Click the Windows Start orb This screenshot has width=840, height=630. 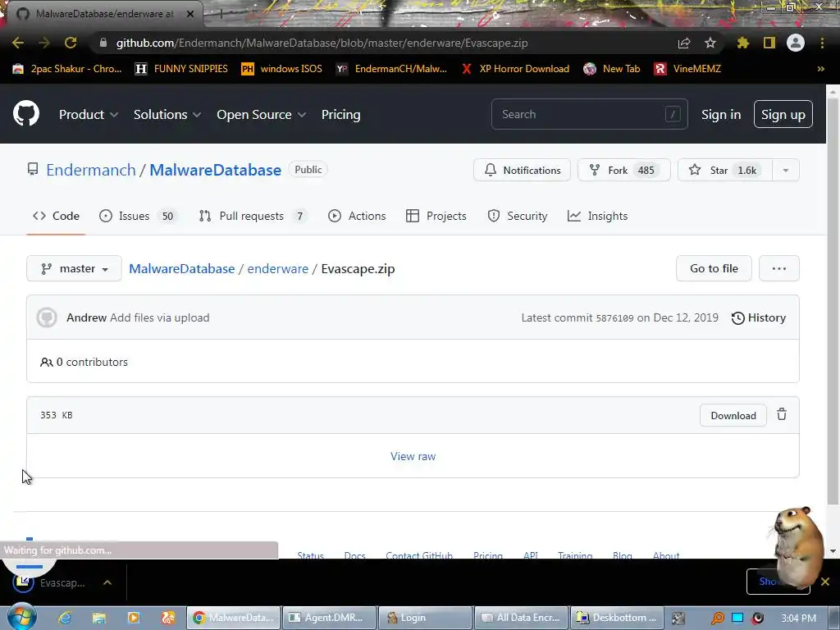(x=22, y=617)
